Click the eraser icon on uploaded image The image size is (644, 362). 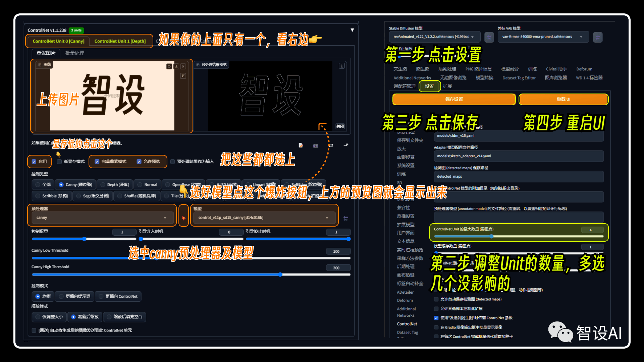[176, 66]
